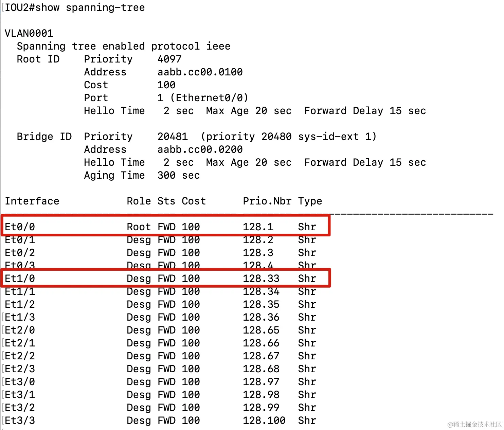Click the root address aabb.cc00.0100
Image resolution: width=504 pixels, height=430 pixels.
coord(200,72)
